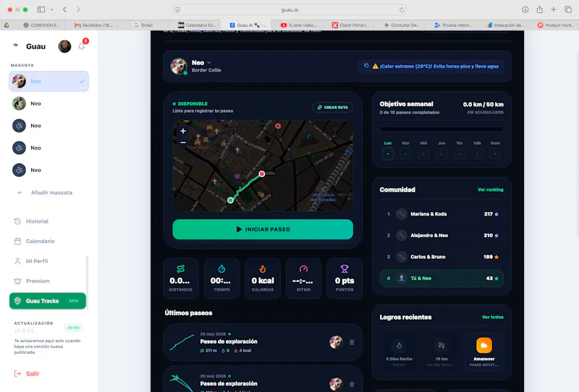Click the red route endpoint marker
579x392 pixels.
click(x=262, y=174)
